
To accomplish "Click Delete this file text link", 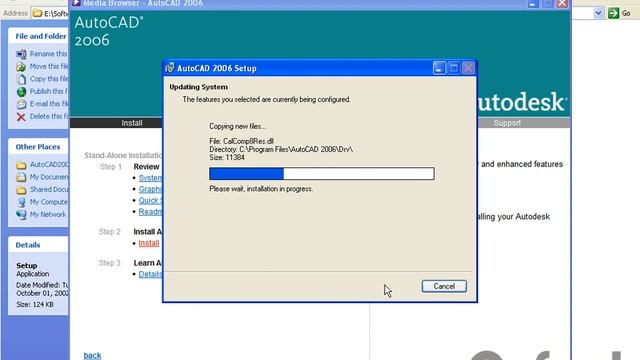I will pyautogui.click(x=49, y=116).
